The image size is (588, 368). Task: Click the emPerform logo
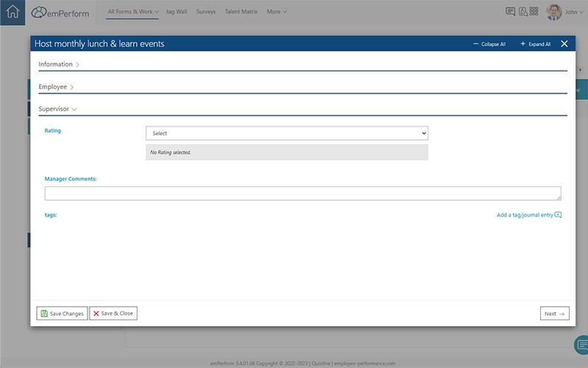coord(60,13)
